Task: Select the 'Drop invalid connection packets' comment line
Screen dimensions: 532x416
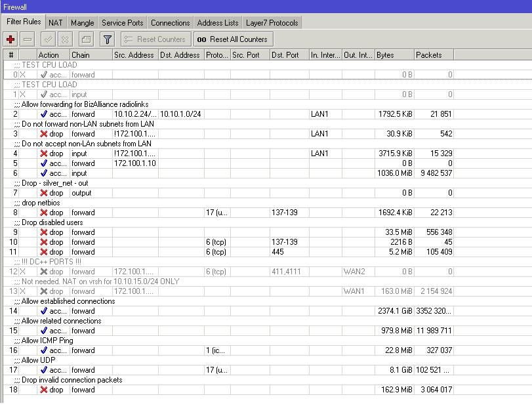Action: [72, 380]
